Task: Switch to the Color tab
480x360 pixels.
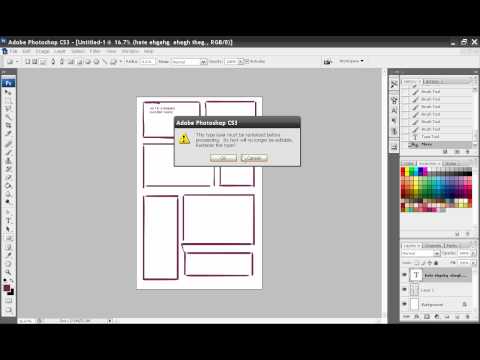Action: click(409, 163)
